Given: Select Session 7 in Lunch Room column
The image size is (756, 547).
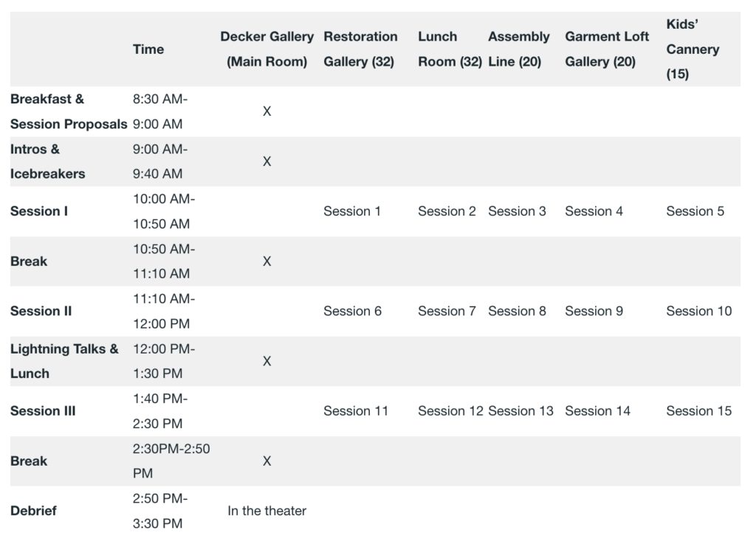Looking at the screenshot, I should 447,312.
